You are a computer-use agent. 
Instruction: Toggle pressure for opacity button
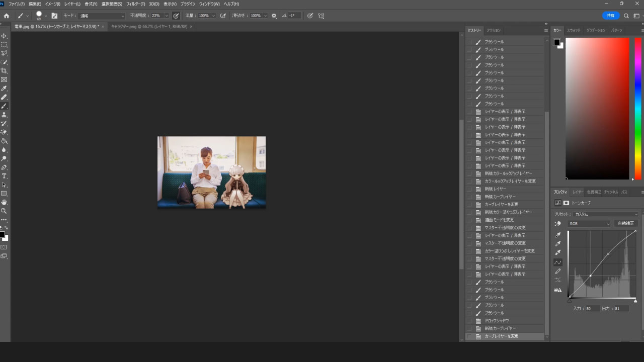coord(176,16)
